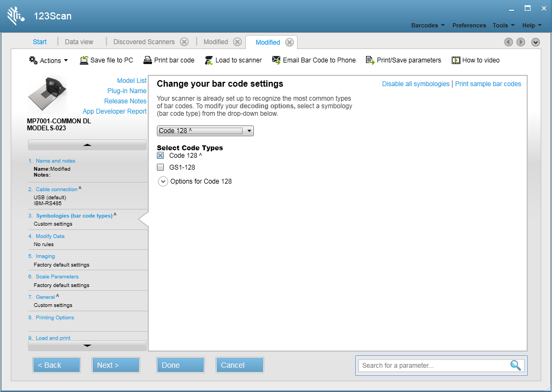Click the Search for a parameter field
The image size is (552, 392).
click(x=434, y=365)
